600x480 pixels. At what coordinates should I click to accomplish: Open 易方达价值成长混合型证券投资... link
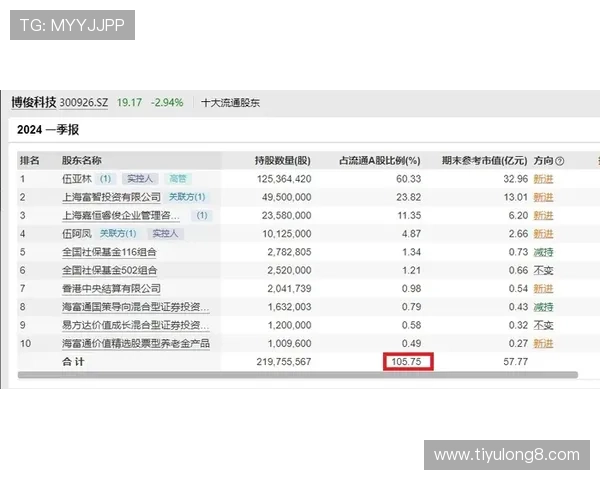[x=135, y=325]
